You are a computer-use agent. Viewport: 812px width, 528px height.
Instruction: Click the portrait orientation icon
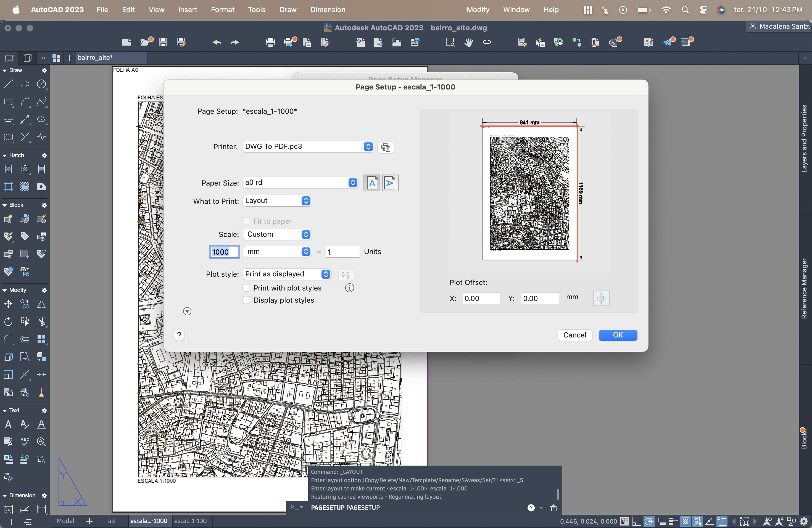coord(371,183)
